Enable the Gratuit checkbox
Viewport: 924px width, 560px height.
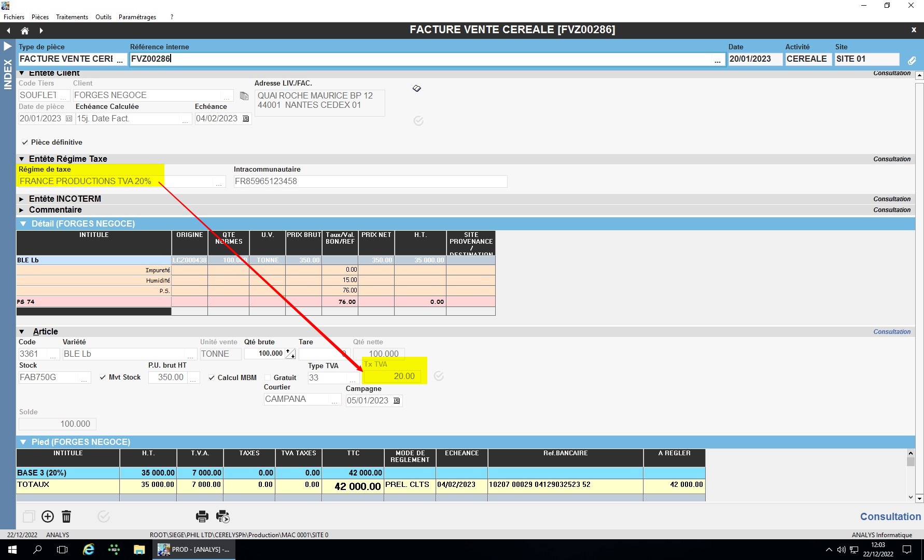tap(268, 378)
